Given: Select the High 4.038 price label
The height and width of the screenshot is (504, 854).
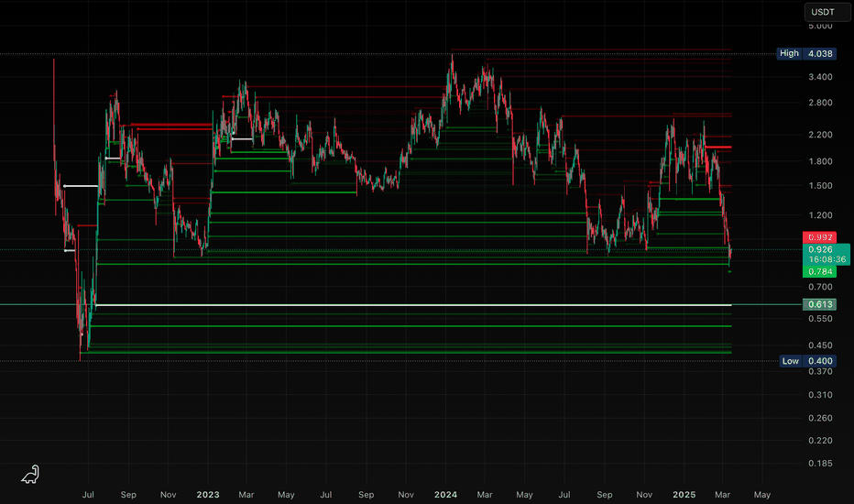Looking at the screenshot, I should click(806, 53).
